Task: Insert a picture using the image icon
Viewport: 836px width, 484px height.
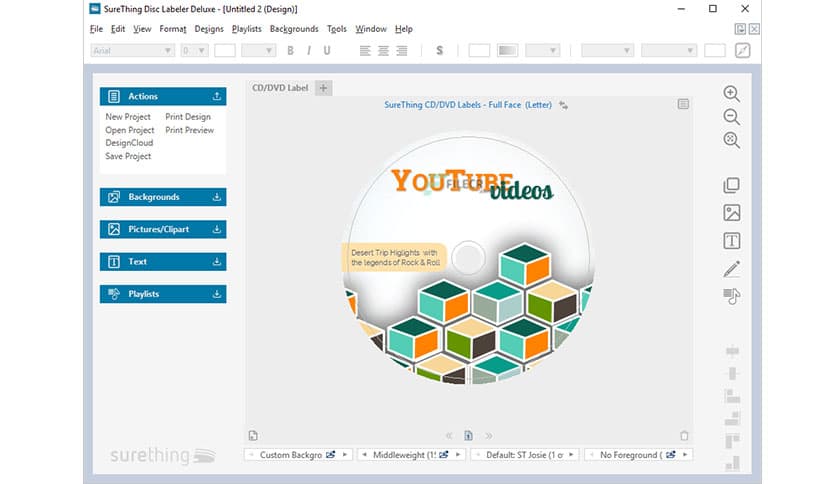Action: [x=732, y=213]
